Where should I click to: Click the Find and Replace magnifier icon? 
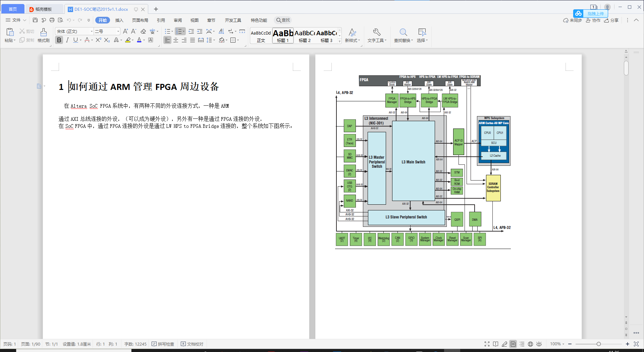point(403,32)
